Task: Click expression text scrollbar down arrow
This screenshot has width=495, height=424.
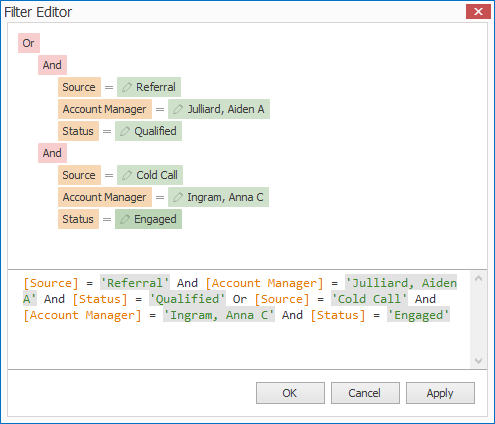Action: tap(478, 361)
